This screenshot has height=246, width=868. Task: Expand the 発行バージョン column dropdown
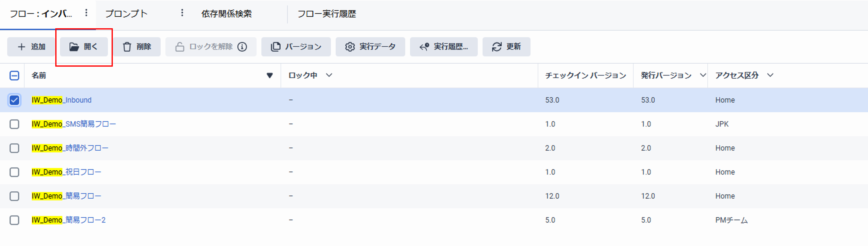pos(703,75)
